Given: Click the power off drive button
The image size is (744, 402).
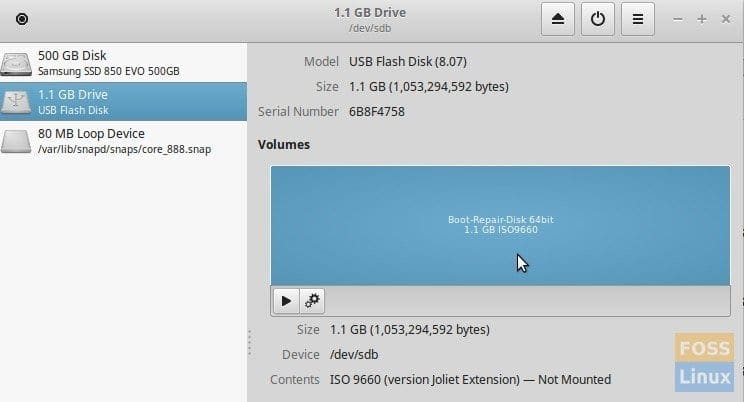Looking at the screenshot, I should (x=598, y=19).
